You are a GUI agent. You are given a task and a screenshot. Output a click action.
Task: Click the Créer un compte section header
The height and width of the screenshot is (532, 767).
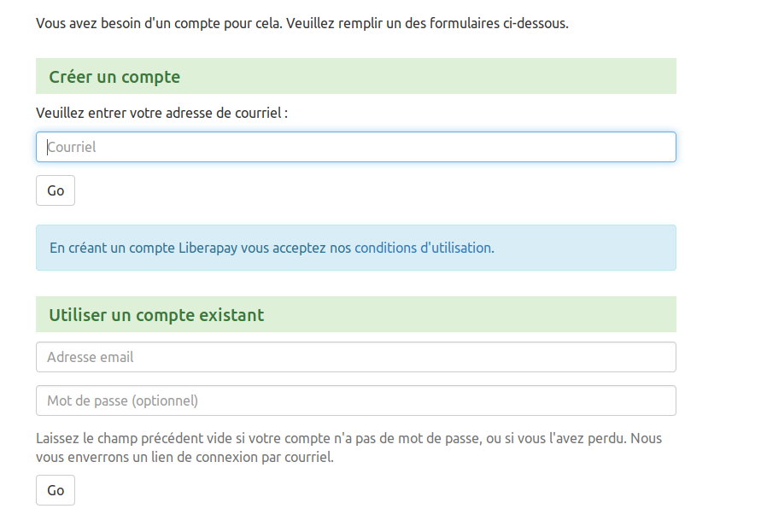coord(114,76)
